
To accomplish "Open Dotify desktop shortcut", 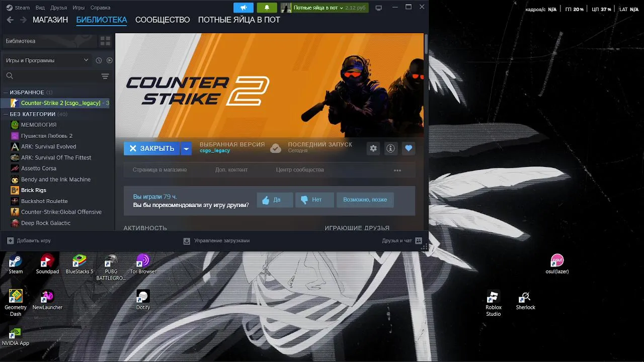I will coord(143,300).
